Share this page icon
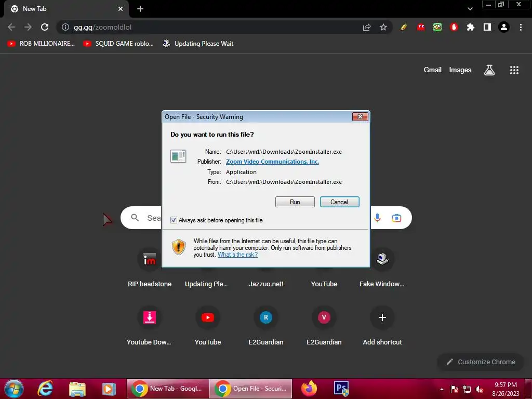Viewport: 532px width, 399px height. coord(367,27)
